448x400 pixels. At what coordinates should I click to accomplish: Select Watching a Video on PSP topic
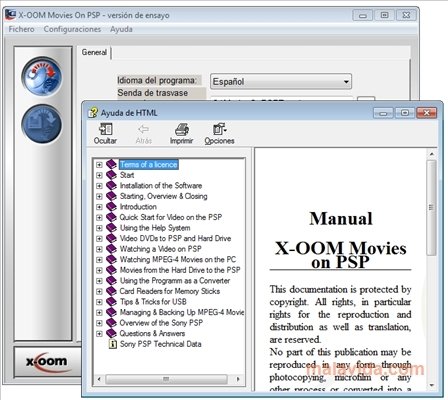coord(160,249)
